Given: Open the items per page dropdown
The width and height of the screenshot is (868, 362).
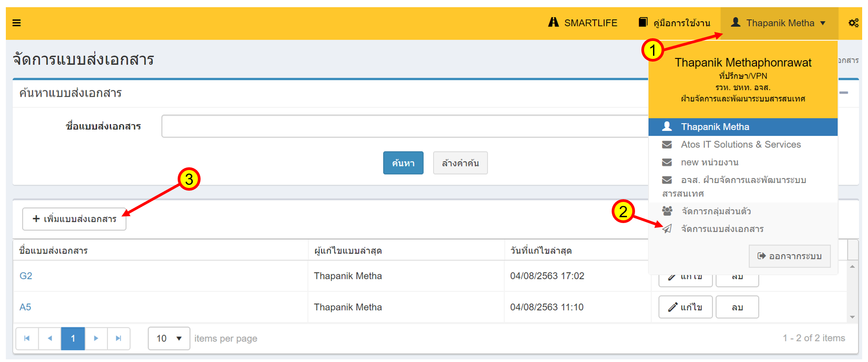Looking at the screenshot, I should tap(169, 338).
